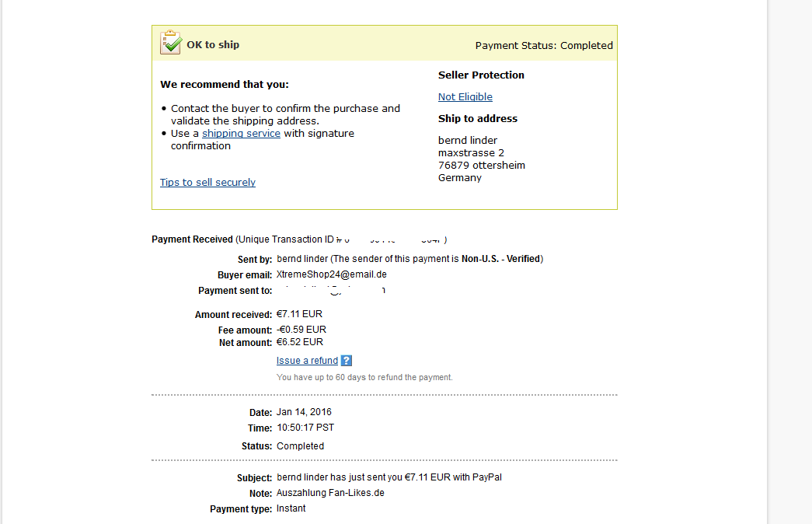
Task: Open the Not Eligible seller protection link
Action: (x=465, y=97)
